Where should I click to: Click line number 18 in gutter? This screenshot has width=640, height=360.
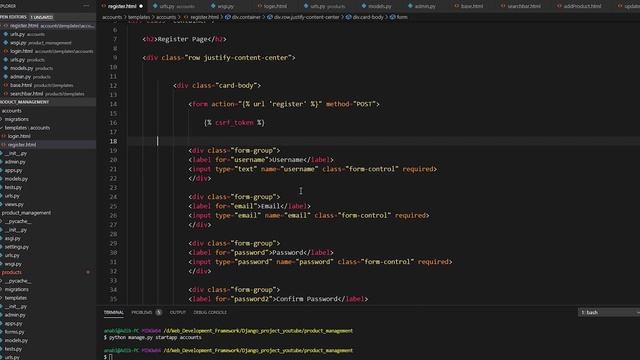[113, 141]
